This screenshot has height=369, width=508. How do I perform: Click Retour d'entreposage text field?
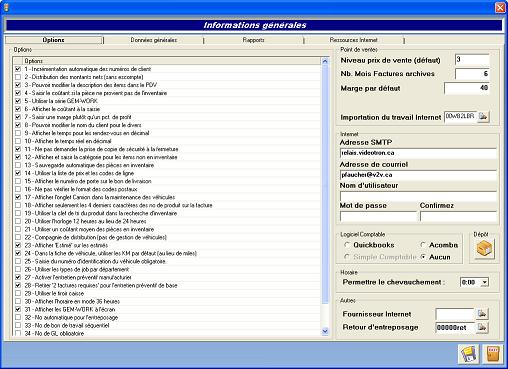pyautogui.click(x=455, y=327)
